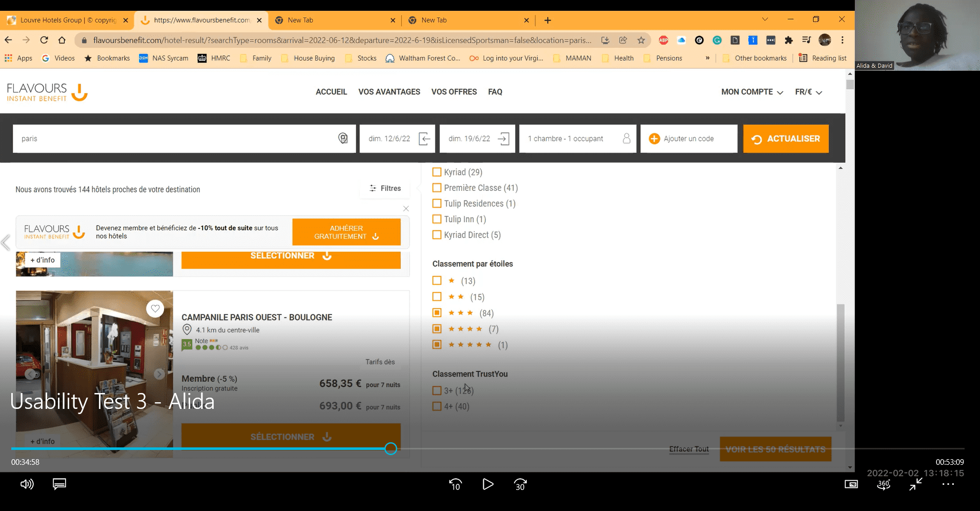Check one-star (13) rating filter

(x=437, y=280)
